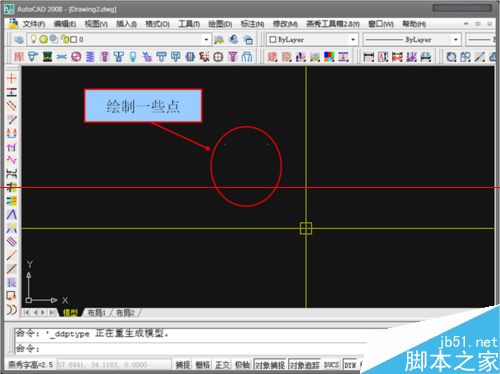Click the multicolor palette toolbar icon
The height and width of the screenshot is (374, 500).
tap(329, 57)
